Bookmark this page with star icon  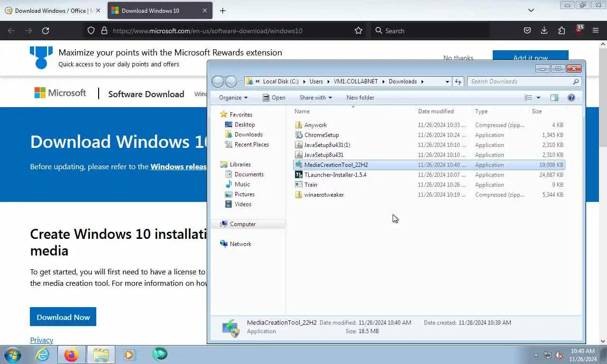tap(359, 31)
